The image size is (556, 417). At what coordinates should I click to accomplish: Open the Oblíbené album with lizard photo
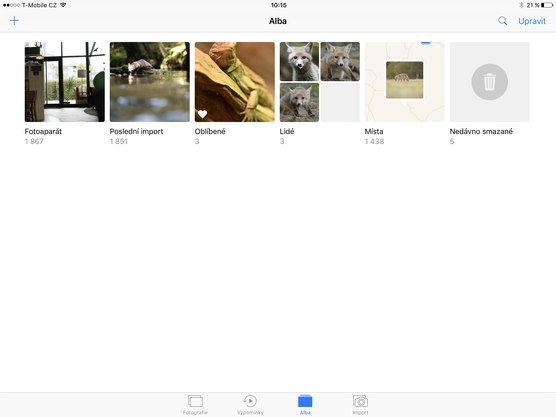click(x=235, y=82)
